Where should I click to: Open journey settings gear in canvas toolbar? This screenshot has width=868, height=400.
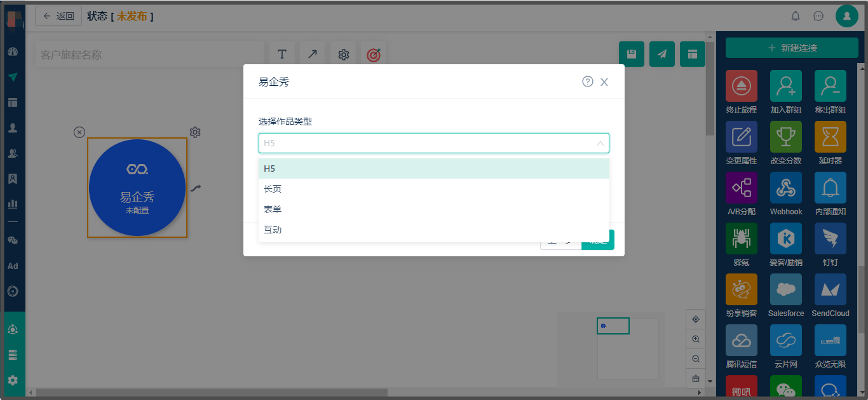coord(344,55)
